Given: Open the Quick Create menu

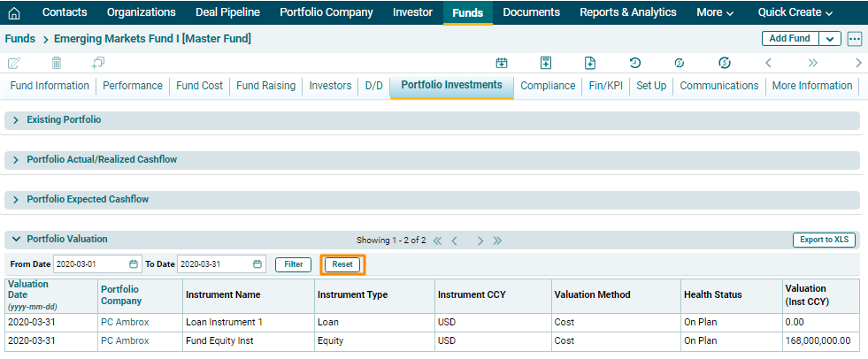Looking at the screenshot, I should coord(795,12).
